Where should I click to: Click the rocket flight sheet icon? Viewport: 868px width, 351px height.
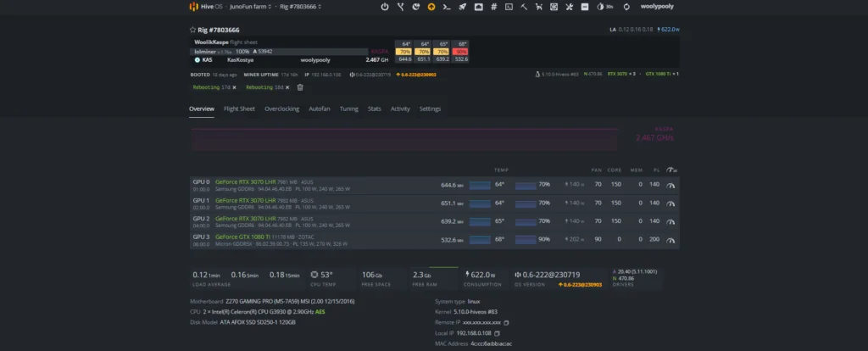coord(463,7)
